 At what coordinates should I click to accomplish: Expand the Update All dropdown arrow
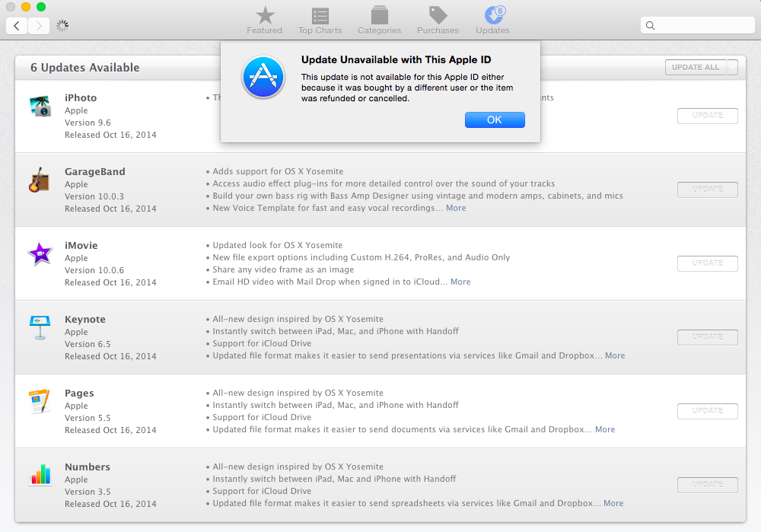pyautogui.click(x=732, y=68)
